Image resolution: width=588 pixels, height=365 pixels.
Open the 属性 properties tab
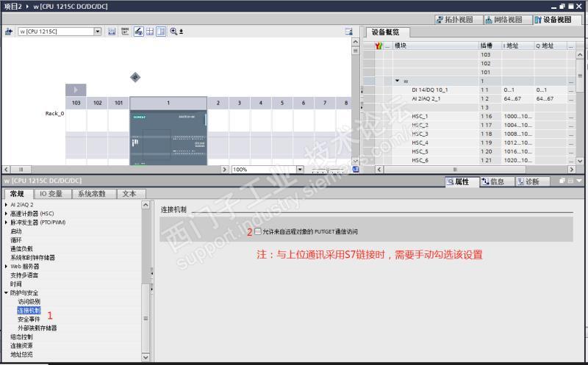[x=462, y=181]
